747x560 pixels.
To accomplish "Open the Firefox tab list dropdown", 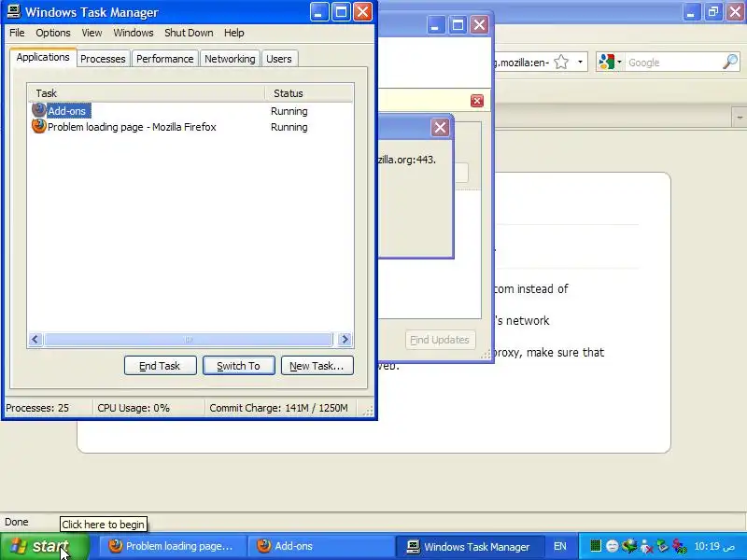I will (740, 118).
